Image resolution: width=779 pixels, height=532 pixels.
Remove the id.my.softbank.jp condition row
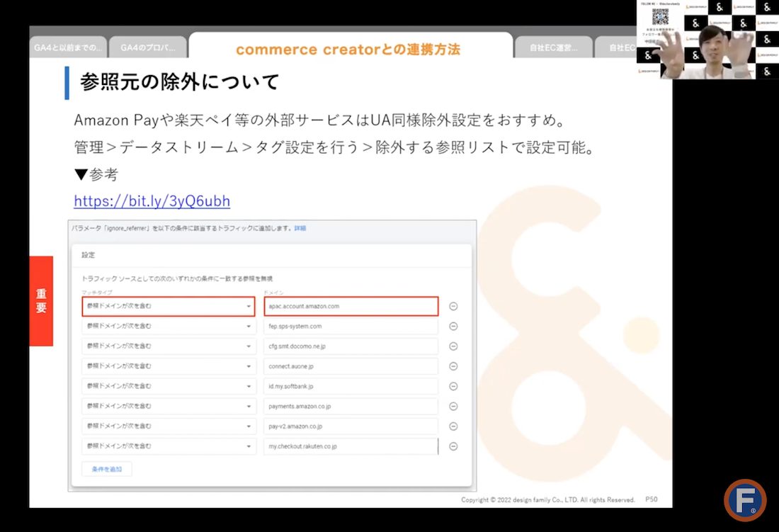tap(453, 387)
